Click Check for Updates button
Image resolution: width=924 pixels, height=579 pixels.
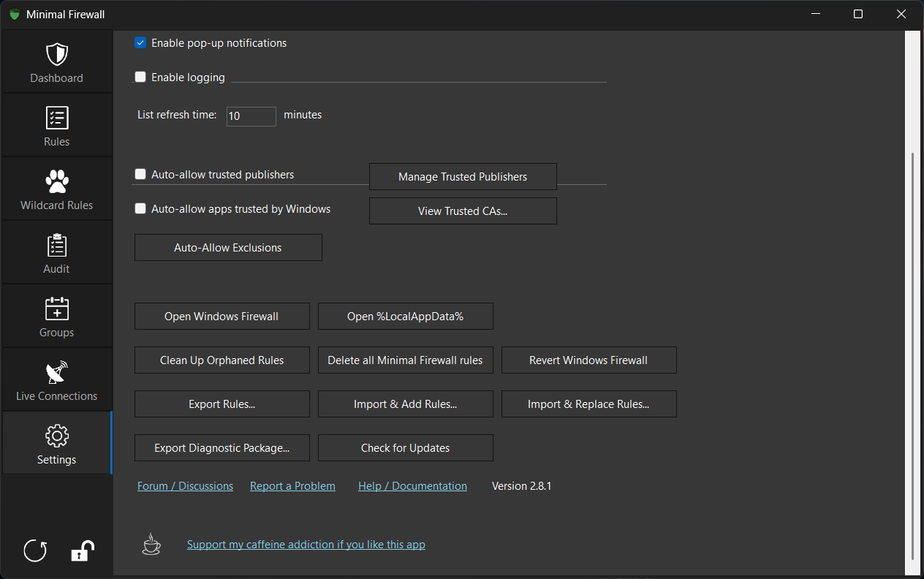tap(406, 448)
